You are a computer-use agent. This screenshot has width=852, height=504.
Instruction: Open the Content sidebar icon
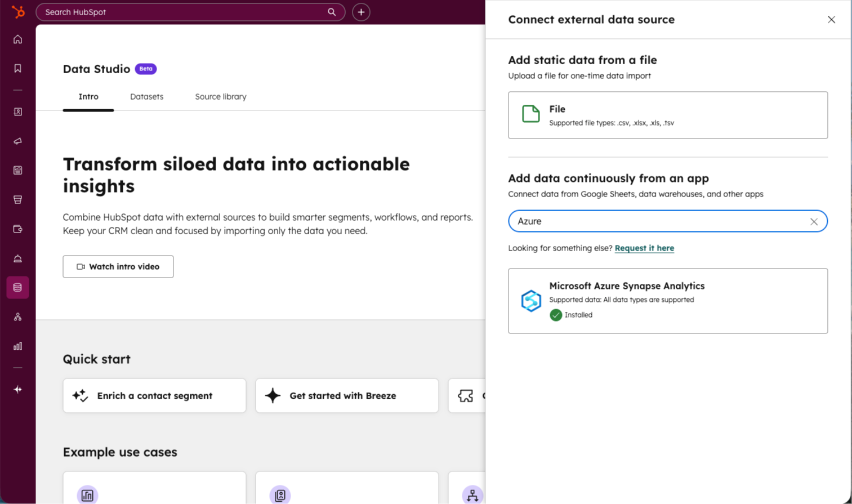(17, 170)
